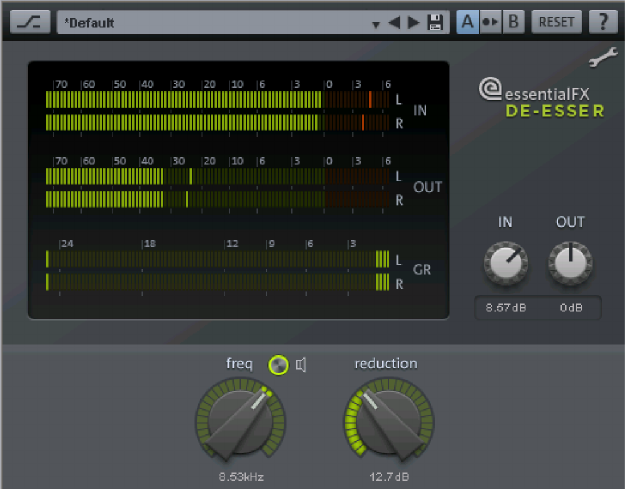The image size is (625, 489).
Task: Click the RESET button
Action: pos(556,22)
